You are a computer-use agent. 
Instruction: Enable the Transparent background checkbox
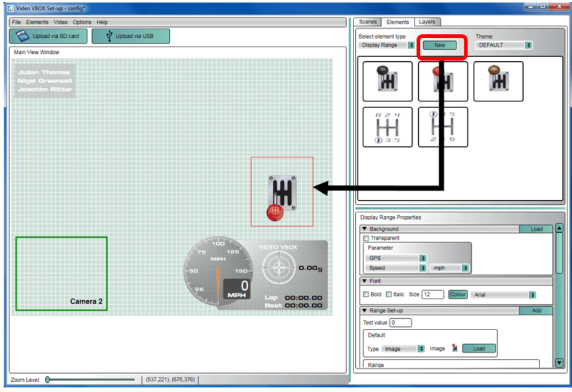[x=366, y=238]
